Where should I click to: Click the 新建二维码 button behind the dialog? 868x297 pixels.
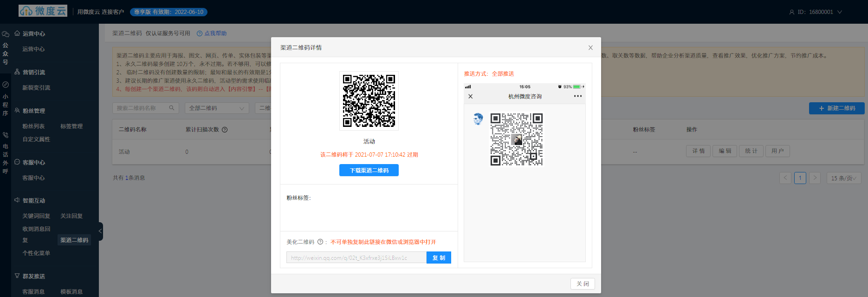837,108
